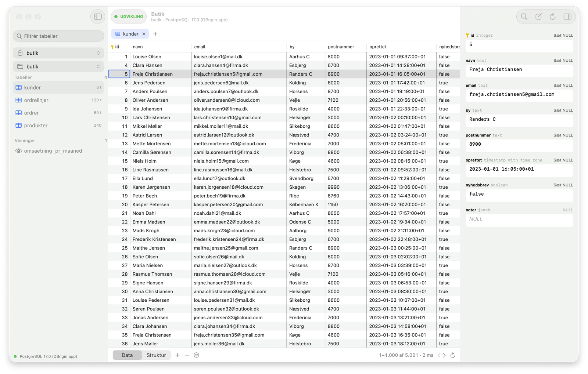588x374 pixels.
Task: Switch to the Data tab
Action: tap(127, 355)
